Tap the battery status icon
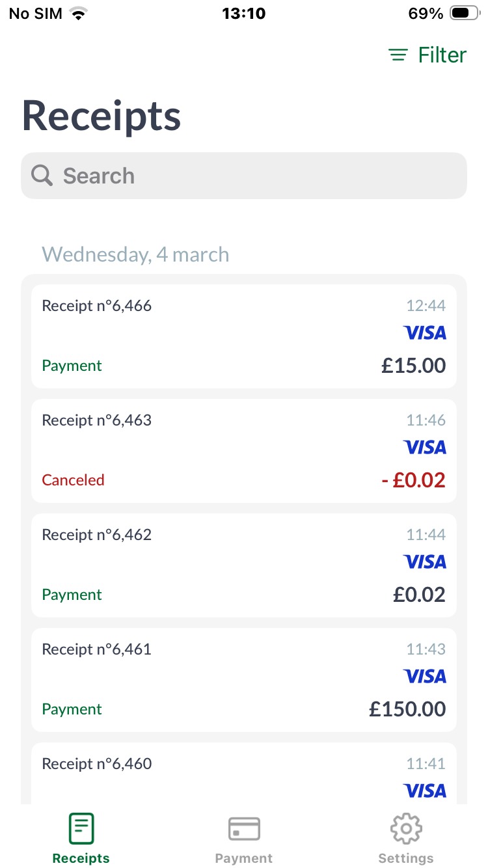Viewport: 488px width, 868px height. (464, 14)
